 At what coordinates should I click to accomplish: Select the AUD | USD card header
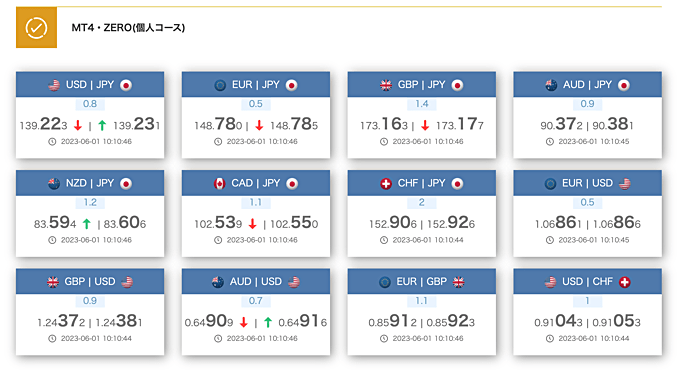[x=256, y=282]
